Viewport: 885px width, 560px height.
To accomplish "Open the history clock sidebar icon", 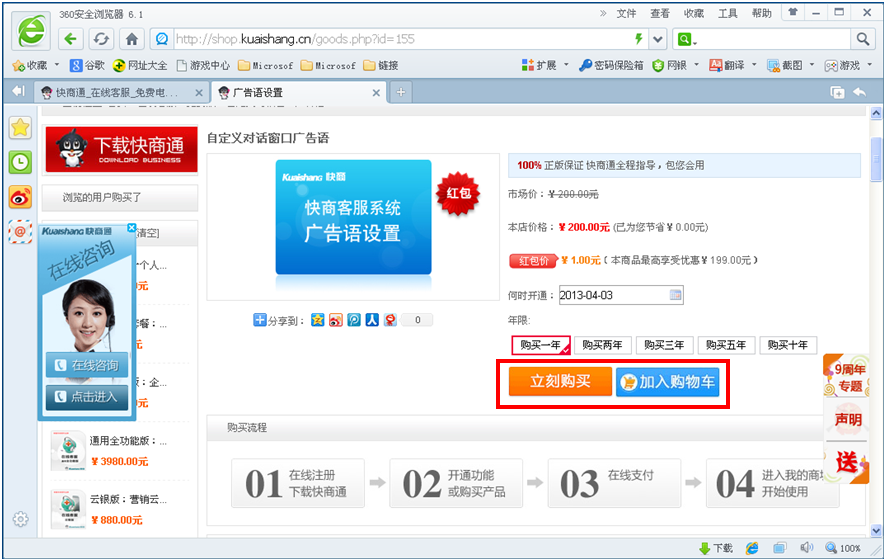I will (x=20, y=162).
